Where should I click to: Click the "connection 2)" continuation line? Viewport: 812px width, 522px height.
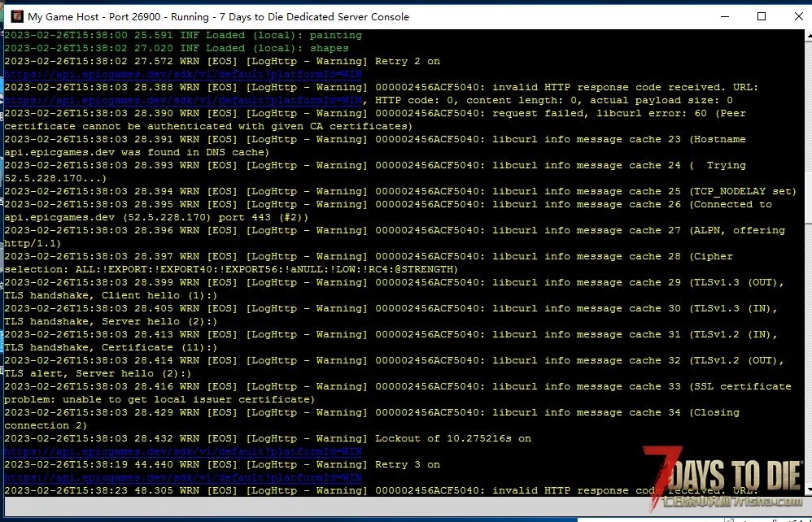click(46, 425)
